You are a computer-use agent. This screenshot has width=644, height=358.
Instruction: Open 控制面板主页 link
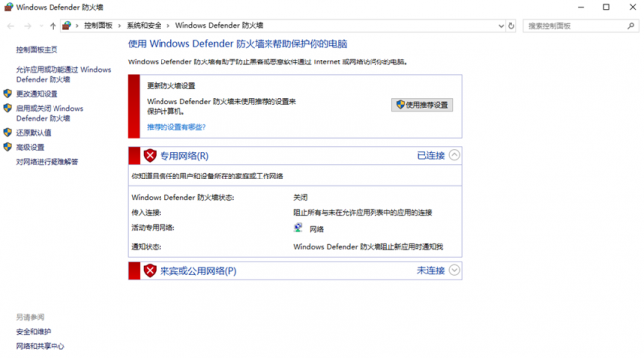coord(37,50)
